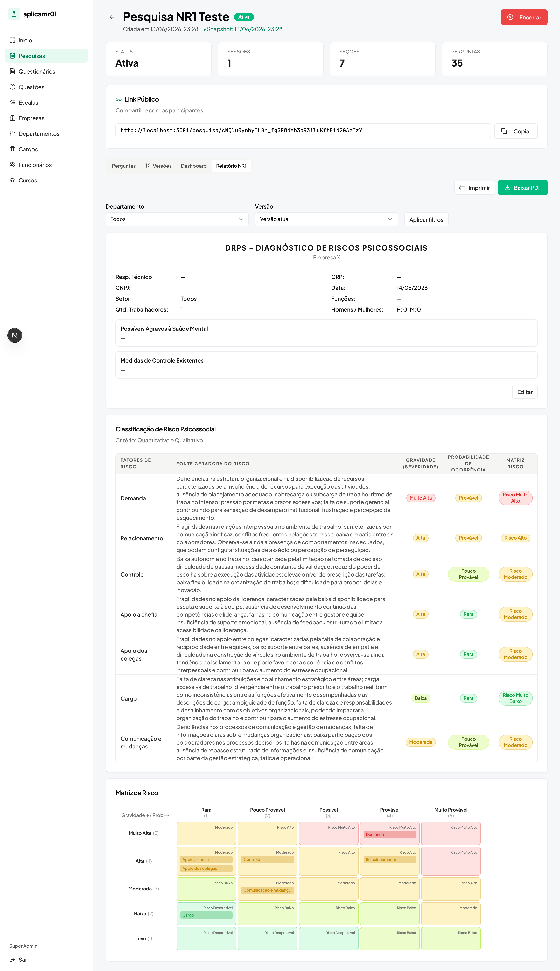Click Sair to log out

click(x=46, y=960)
